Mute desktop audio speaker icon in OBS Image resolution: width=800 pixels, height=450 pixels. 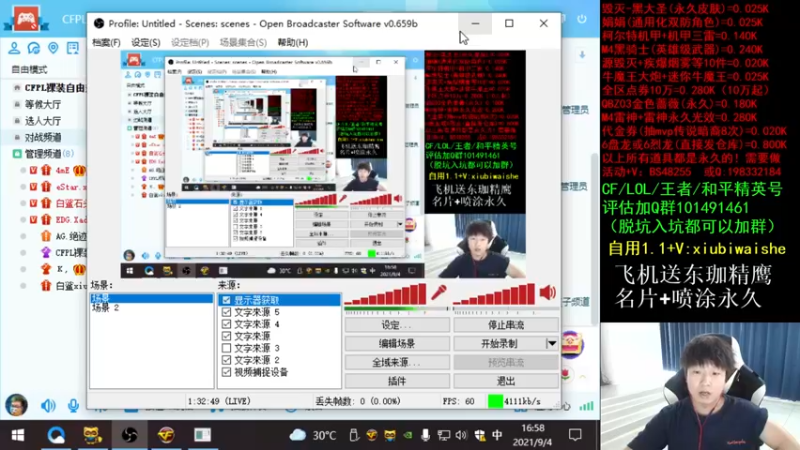click(547, 292)
